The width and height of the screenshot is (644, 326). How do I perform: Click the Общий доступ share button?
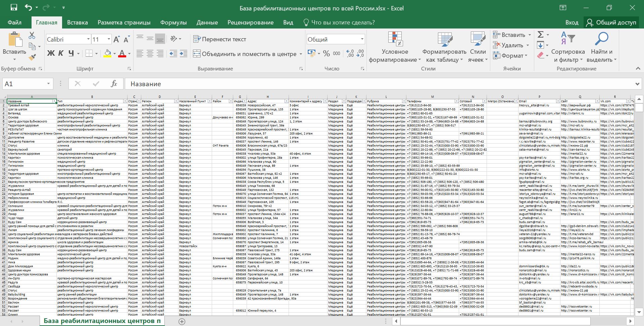click(611, 22)
